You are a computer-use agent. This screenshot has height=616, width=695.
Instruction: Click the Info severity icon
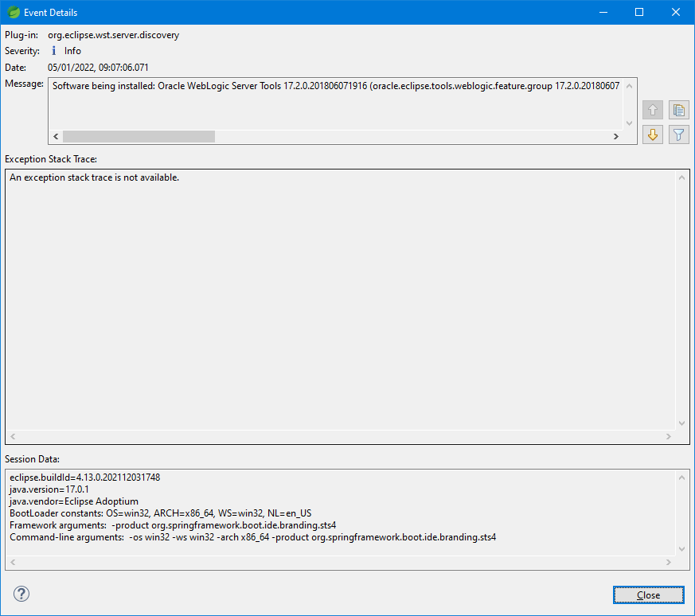pos(53,50)
